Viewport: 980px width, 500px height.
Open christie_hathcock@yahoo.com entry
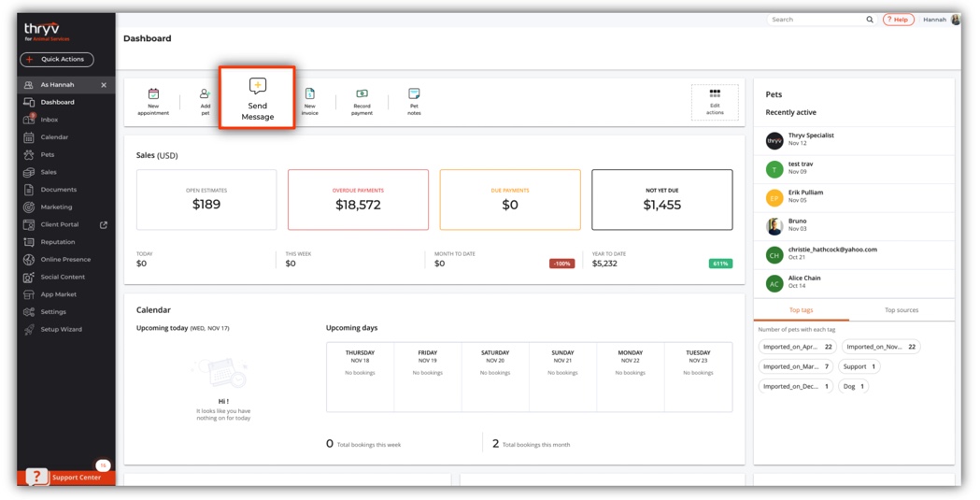(x=854, y=255)
